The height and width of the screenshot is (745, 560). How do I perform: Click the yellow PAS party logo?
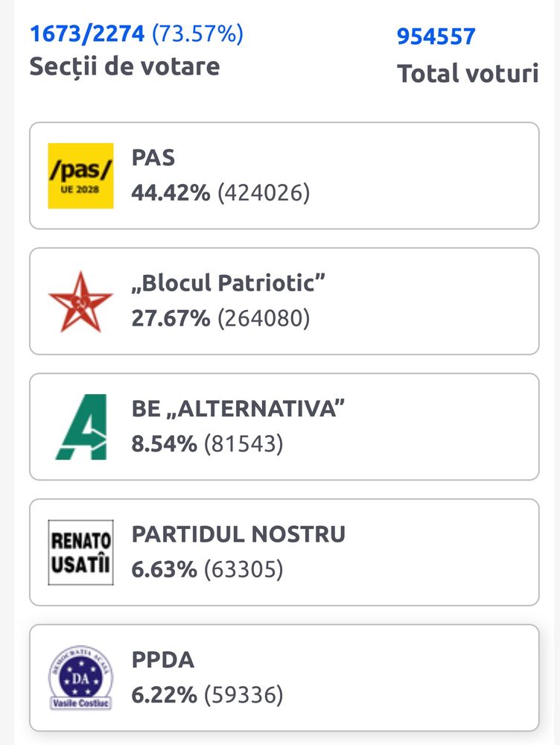point(80,176)
